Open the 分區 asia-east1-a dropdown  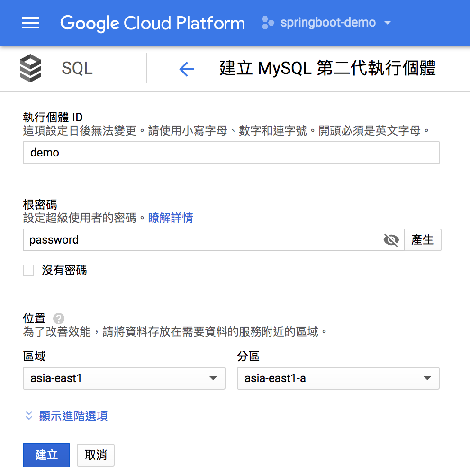pos(338,378)
